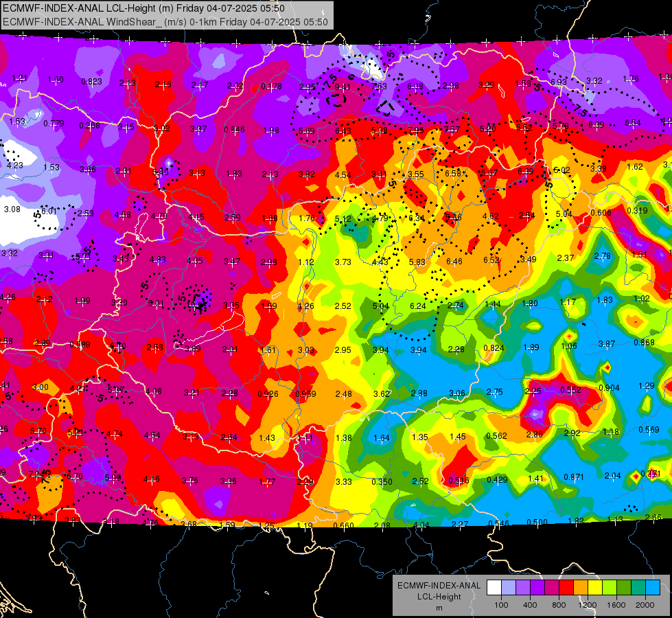Click the legend label 100

(x=501, y=605)
